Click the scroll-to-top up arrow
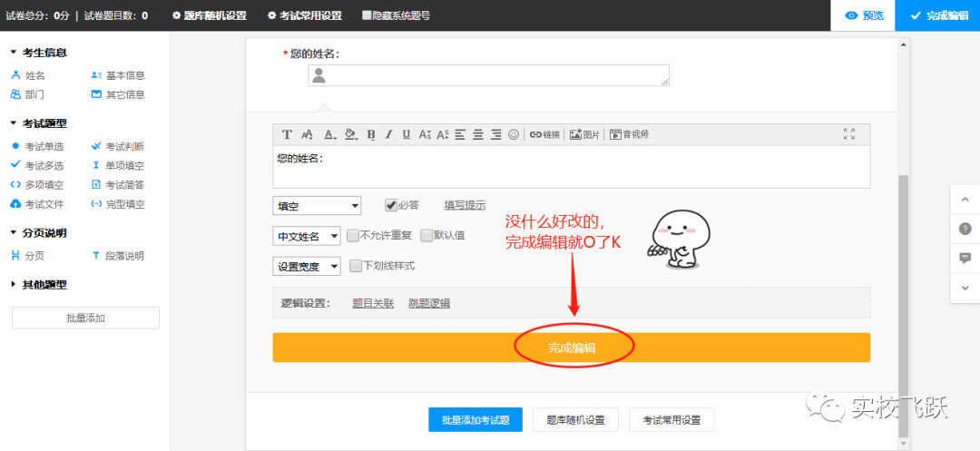This screenshot has width=980, height=451. pyautogui.click(x=965, y=200)
